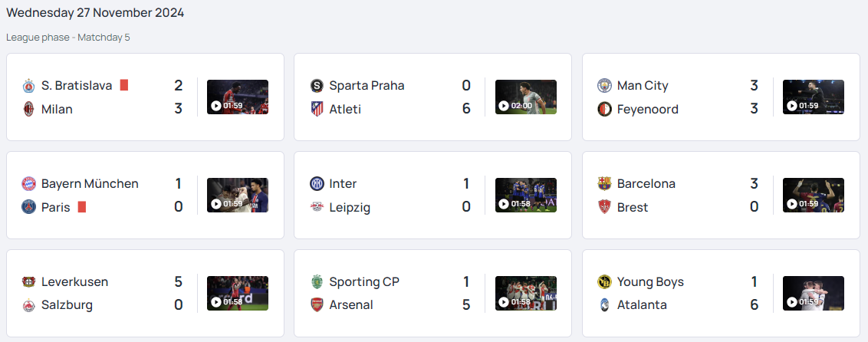Click the Leverkusen club crest
Image resolution: width=868 pixels, height=342 pixels.
29,281
